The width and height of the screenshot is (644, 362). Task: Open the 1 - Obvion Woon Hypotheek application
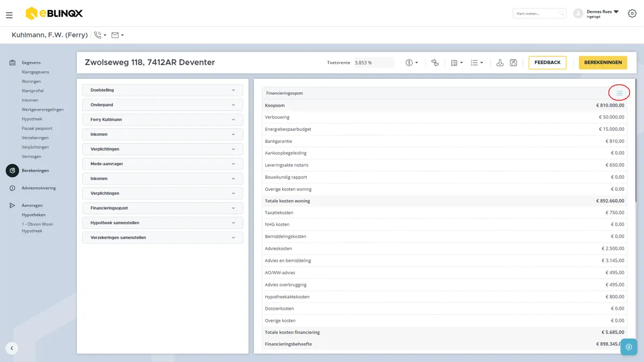[x=38, y=227]
